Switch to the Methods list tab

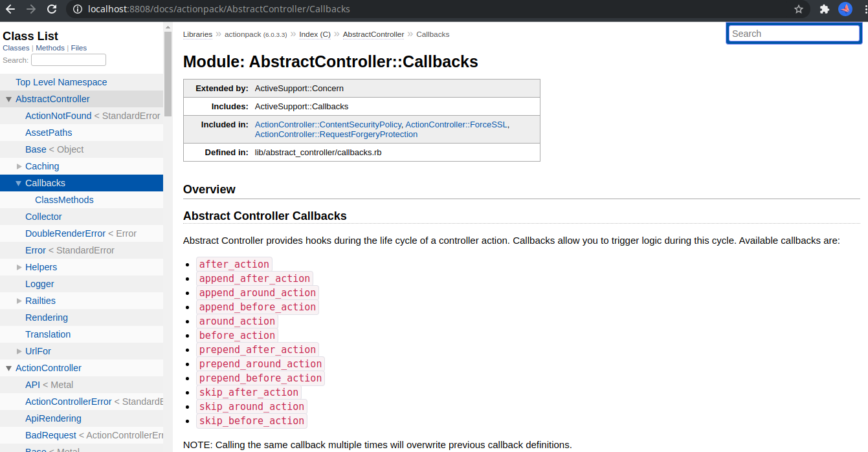pos(50,48)
